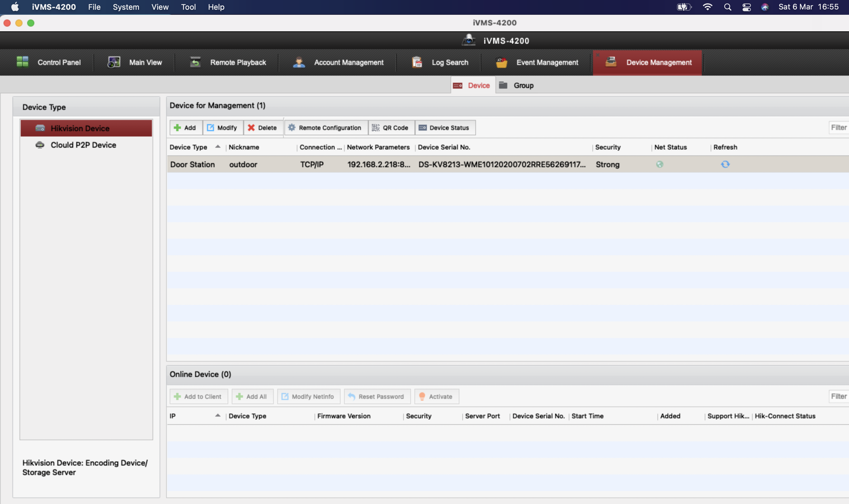Close the Device Management tab via its x
This screenshot has height=504, width=849.
point(598,54)
